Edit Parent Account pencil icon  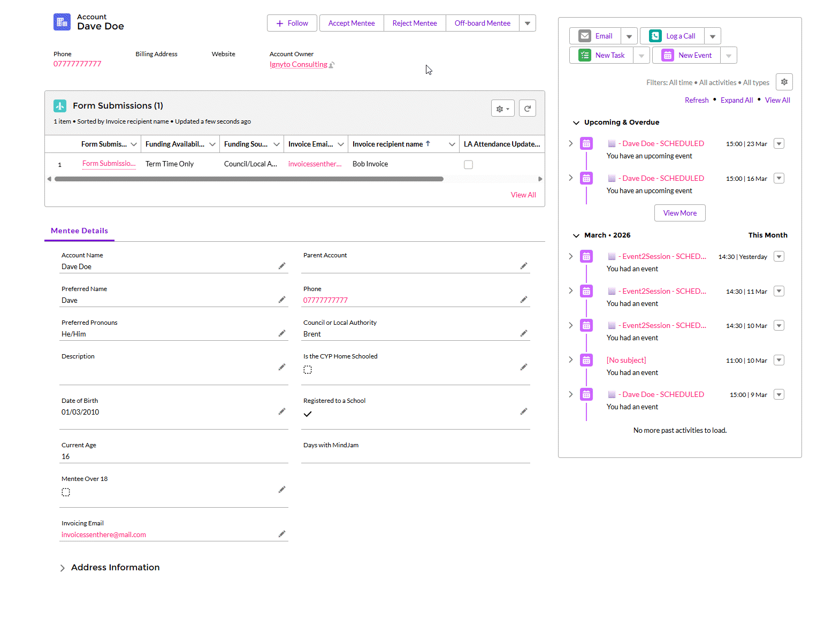coord(524,266)
